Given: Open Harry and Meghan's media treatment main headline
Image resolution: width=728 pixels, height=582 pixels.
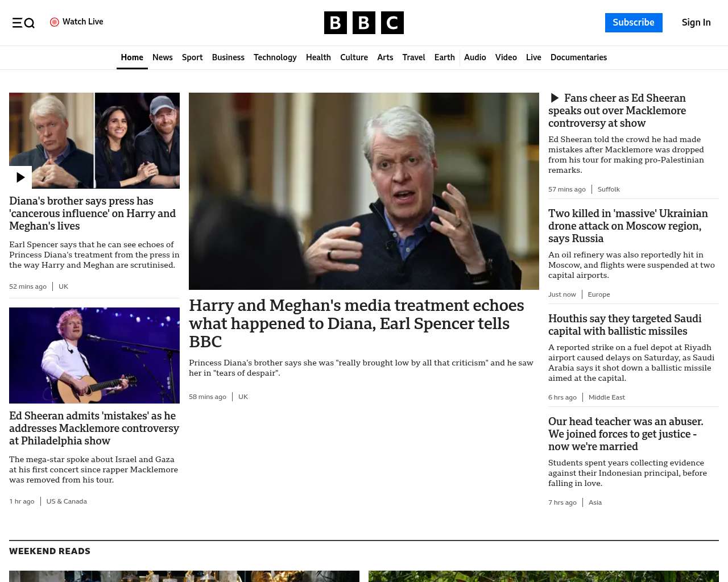Looking at the screenshot, I should point(356,323).
